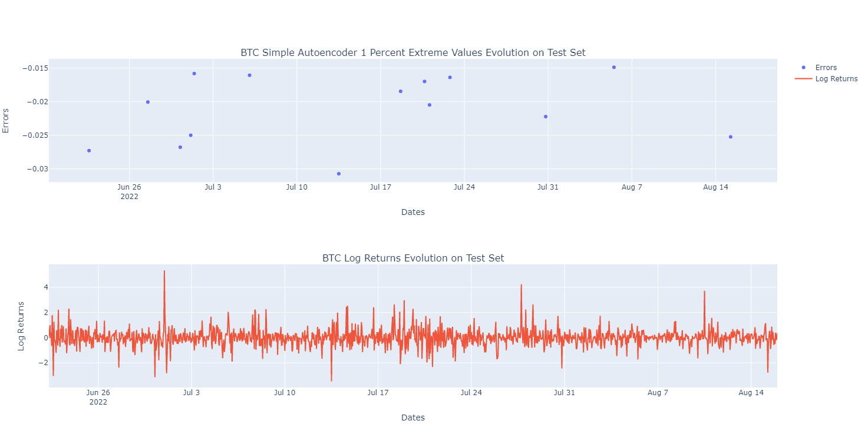868x434 pixels.
Task: Click the 'Jul 10' tick label on the top chart
Action: click(297, 188)
